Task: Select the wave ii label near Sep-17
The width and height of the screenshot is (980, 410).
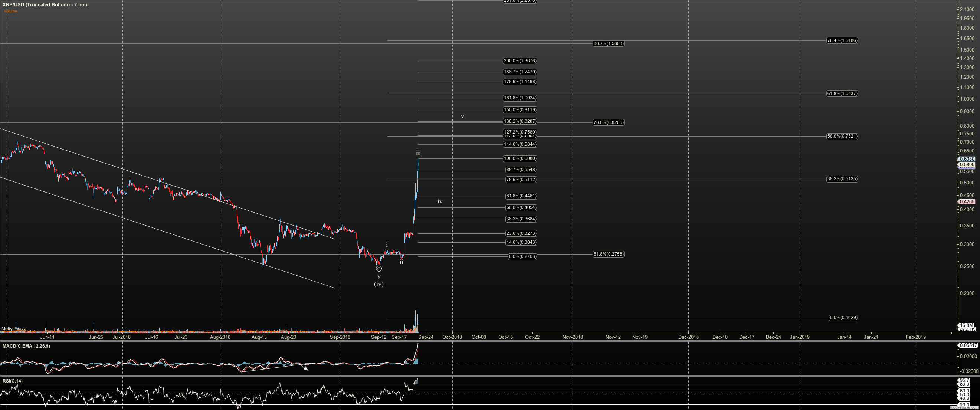Action: point(401,262)
